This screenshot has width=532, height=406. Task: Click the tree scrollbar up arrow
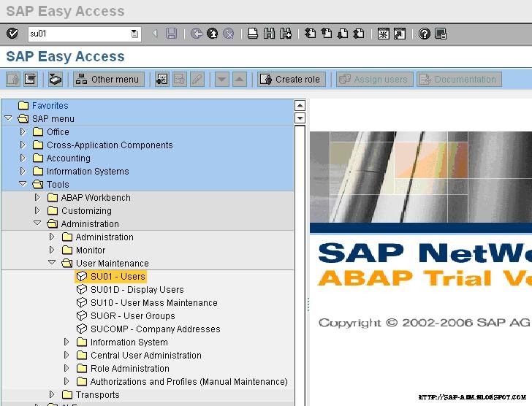(x=300, y=105)
